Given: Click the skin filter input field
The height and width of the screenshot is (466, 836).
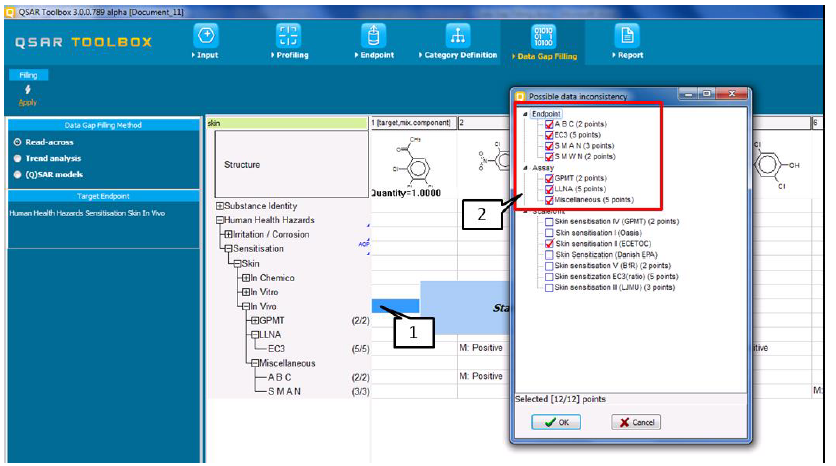Looking at the screenshot, I should pyautogui.click(x=287, y=123).
